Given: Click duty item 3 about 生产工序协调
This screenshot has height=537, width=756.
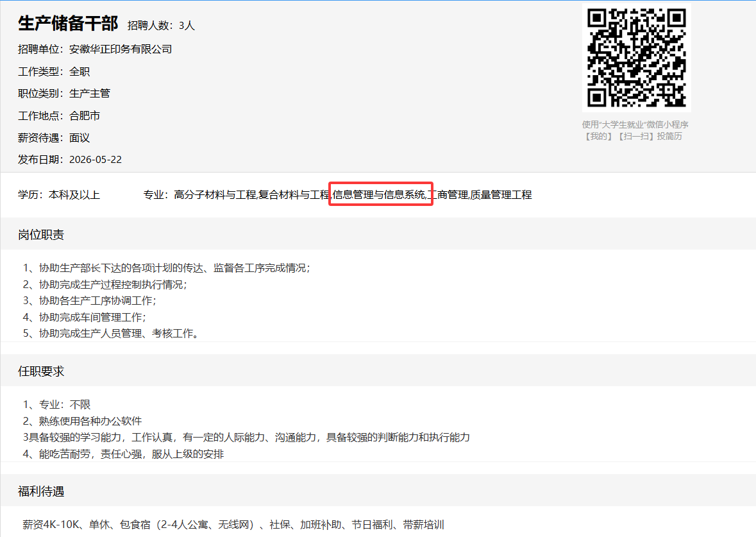Looking at the screenshot, I should (x=89, y=301).
